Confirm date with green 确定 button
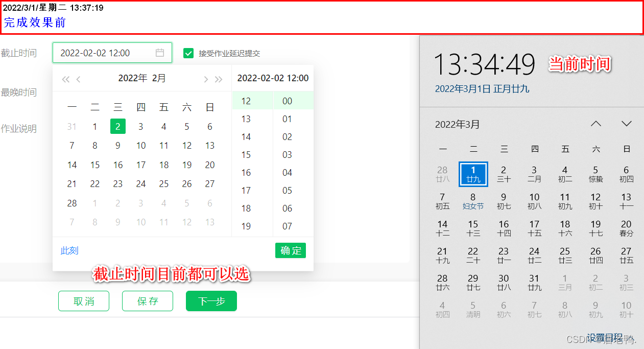 click(x=291, y=250)
